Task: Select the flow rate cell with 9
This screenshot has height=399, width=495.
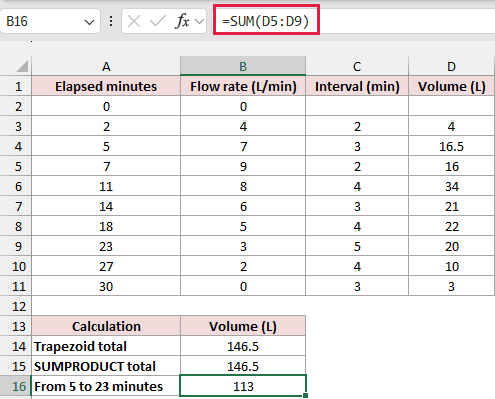Action: pyautogui.click(x=243, y=166)
